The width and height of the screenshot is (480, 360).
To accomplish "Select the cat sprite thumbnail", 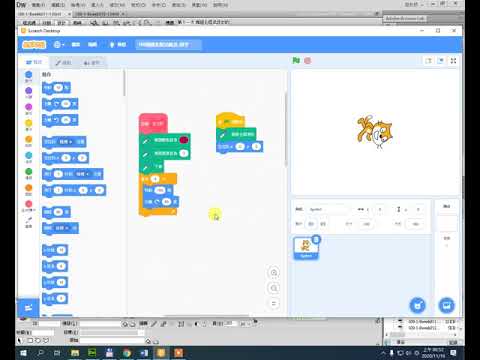I will 306,248.
